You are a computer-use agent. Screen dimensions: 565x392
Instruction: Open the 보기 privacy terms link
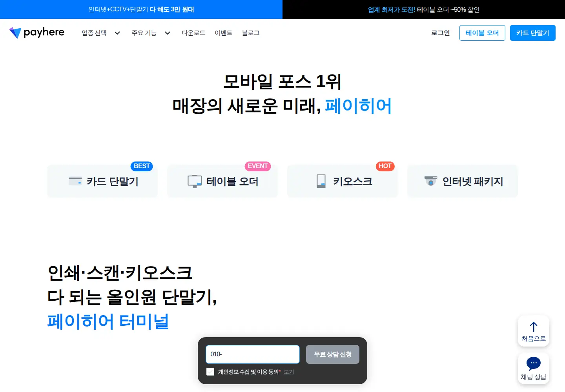289,372
